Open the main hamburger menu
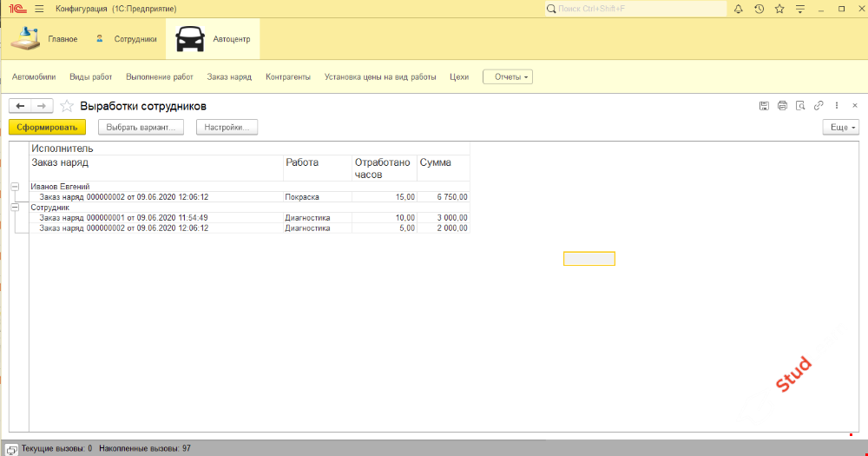The image size is (868, 456). coord(39,9)
